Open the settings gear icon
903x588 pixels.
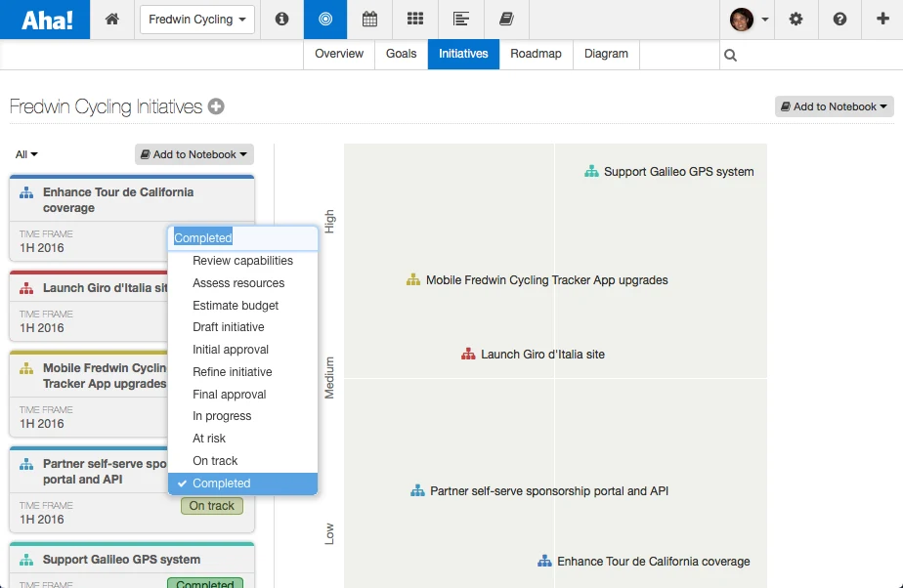(795, 20)
